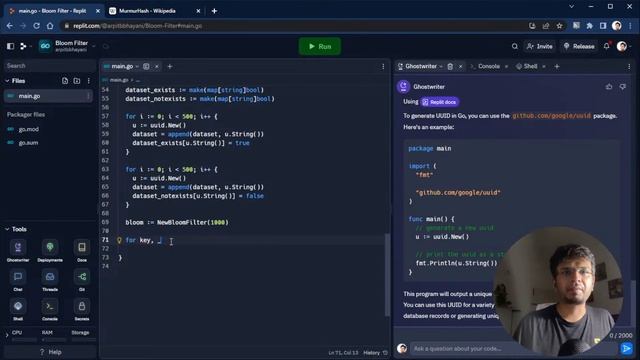The height and width of the screenshot is (360, 640).
Task: Click the editor vertical scrollbar
Action: pyautogui.click(x=387, y=274)
